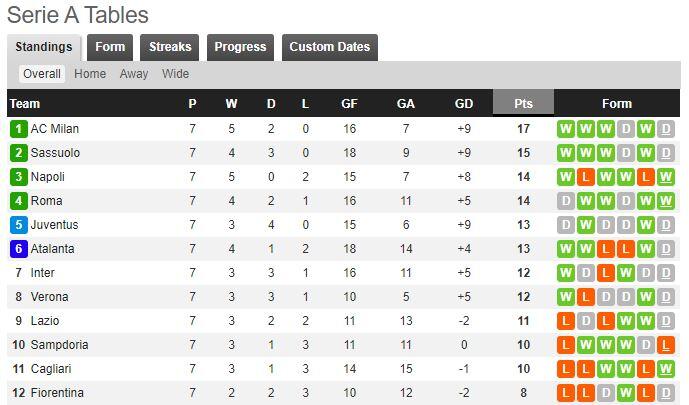Image resolution: width=689 pixels, height=405 pixels.
Task: Open the Inter team link
Action: click(43, 273)
